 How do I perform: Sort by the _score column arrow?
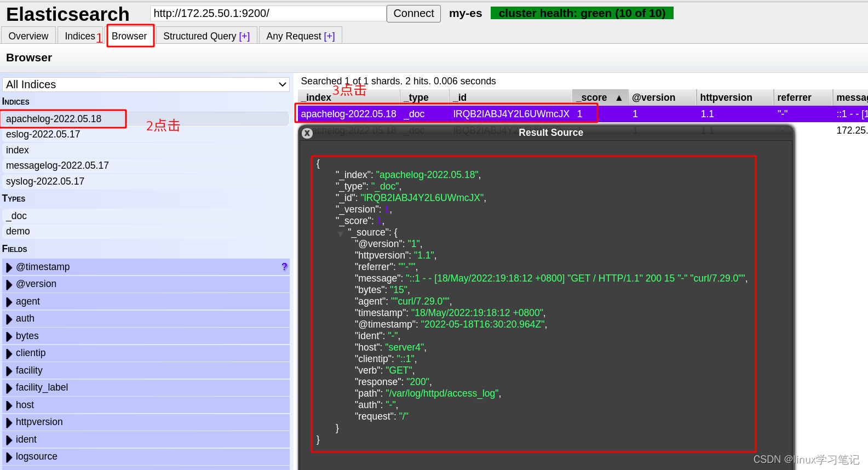tap(619, 98)
